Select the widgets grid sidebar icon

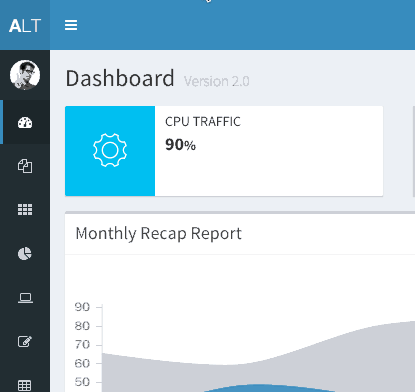25,210
